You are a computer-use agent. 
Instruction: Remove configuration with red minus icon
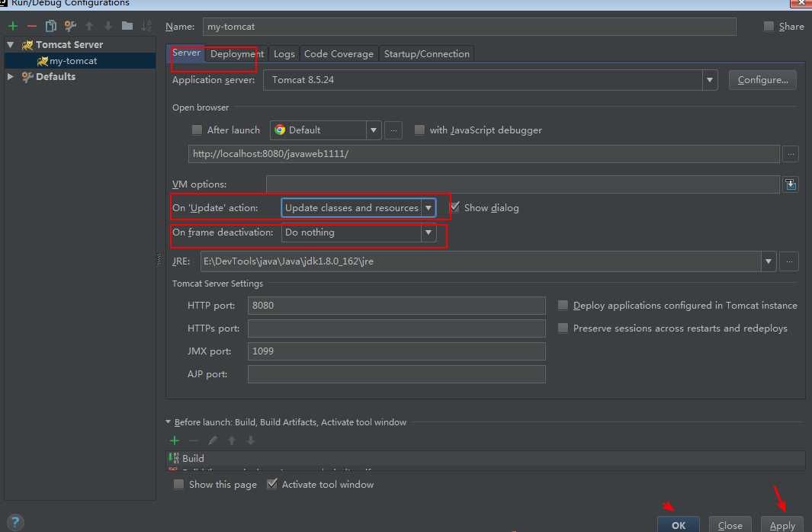(x=31, y=26)
